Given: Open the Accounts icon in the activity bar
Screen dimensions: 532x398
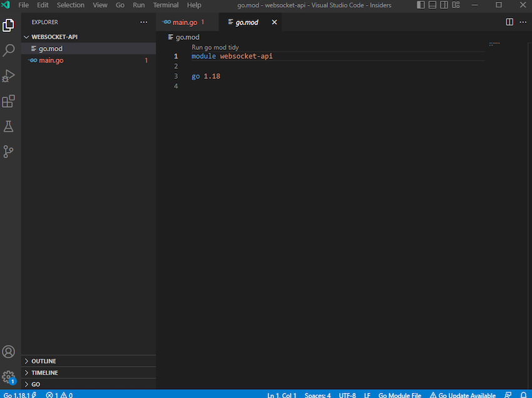Looking at the screenshot, I should click(9, 351).
